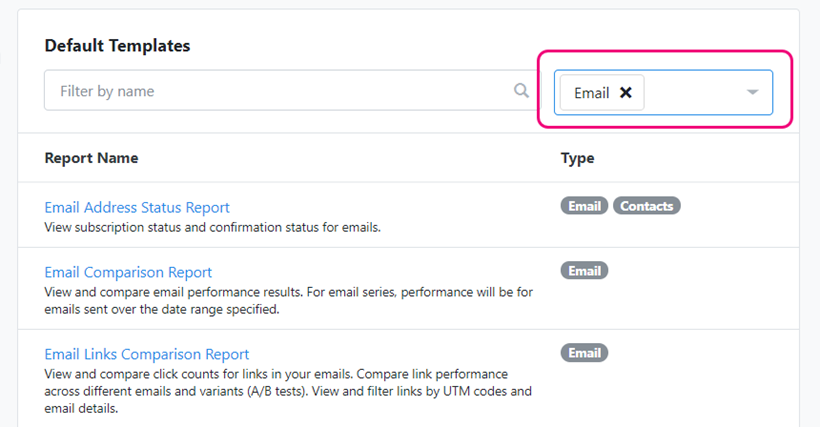Open Email Address Status Report
This screenshot has width=820, height=427.
tap(137, 207)
